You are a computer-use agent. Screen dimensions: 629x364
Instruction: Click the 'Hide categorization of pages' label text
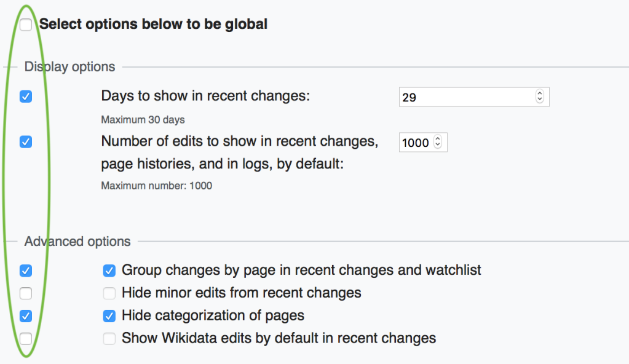coord(213,315)
